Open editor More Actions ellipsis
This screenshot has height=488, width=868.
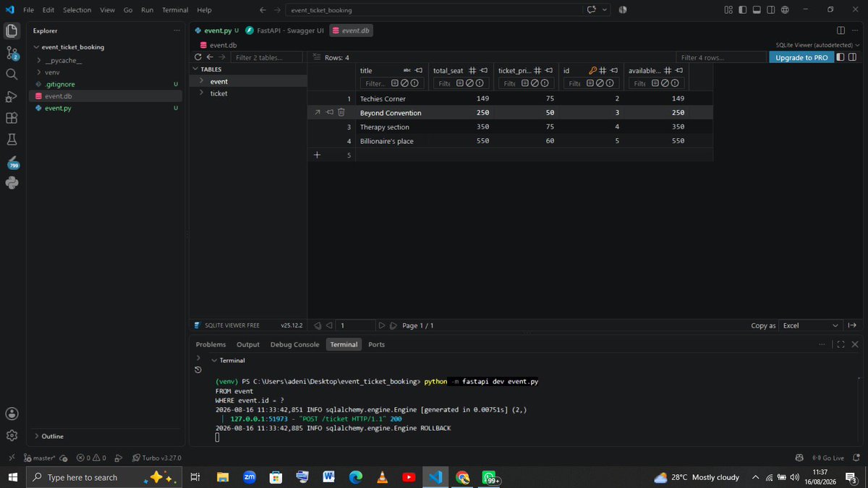click(855, 30)
